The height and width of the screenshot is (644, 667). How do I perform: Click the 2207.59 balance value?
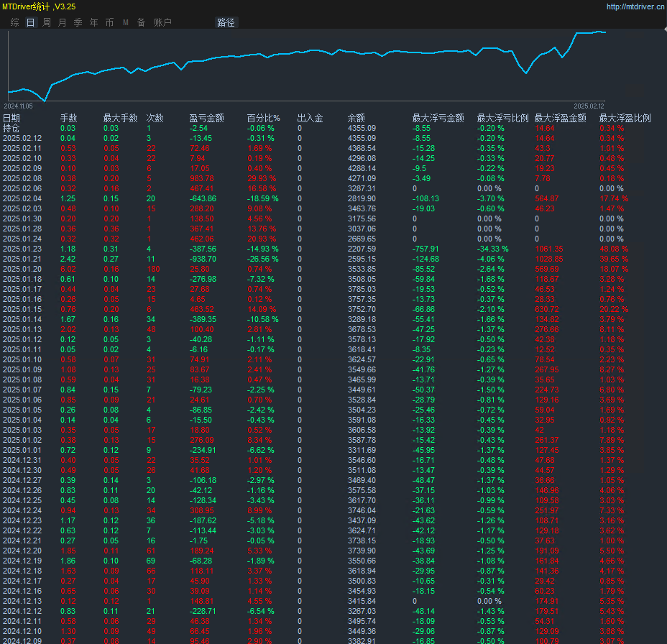point(362,249)
